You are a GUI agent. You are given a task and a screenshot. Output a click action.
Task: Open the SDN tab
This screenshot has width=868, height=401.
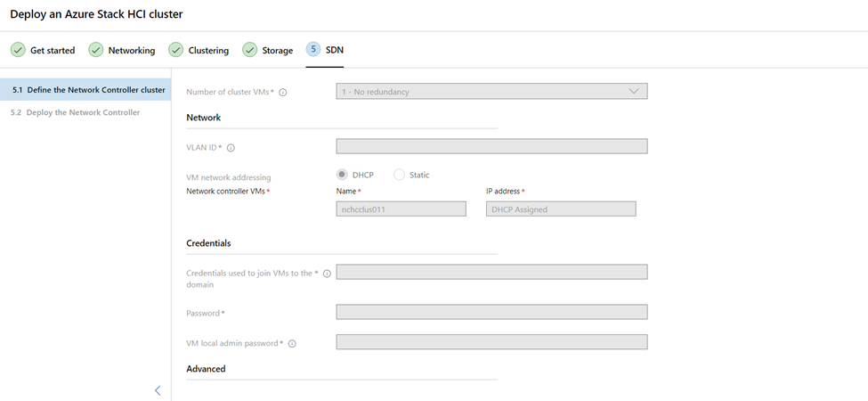click(325, 50)
